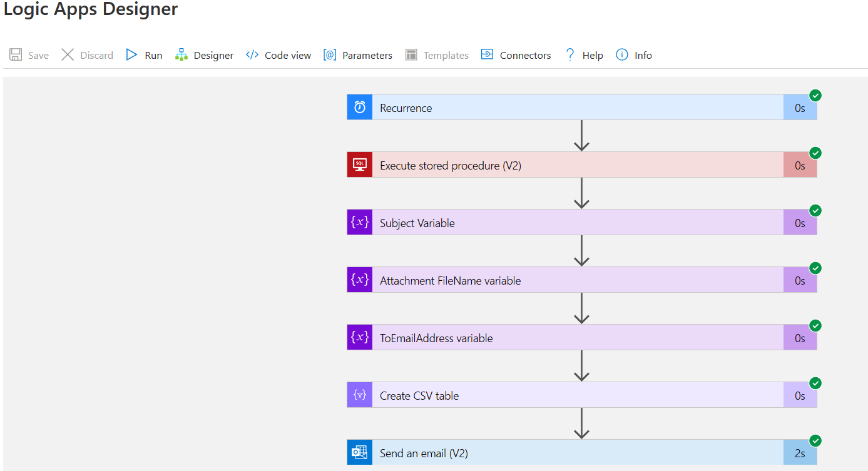
Task: Open the Connectors list
Action: (516, 55)
